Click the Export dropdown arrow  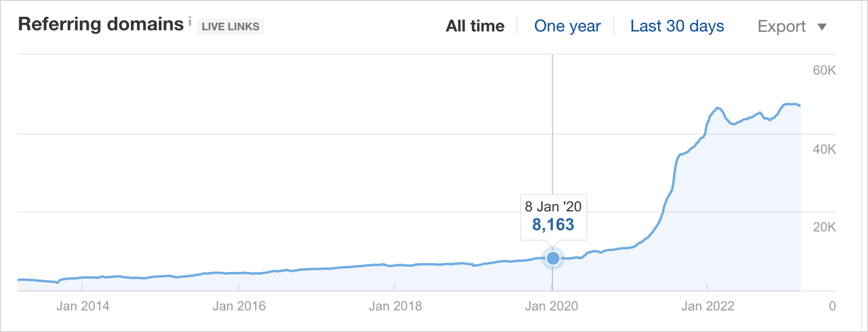click(822, 27)
